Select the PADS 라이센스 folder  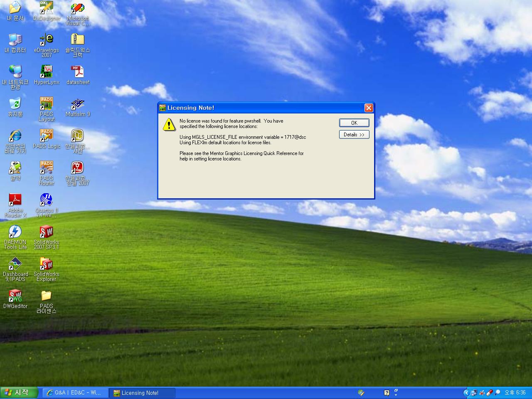(x=47, y=296)
